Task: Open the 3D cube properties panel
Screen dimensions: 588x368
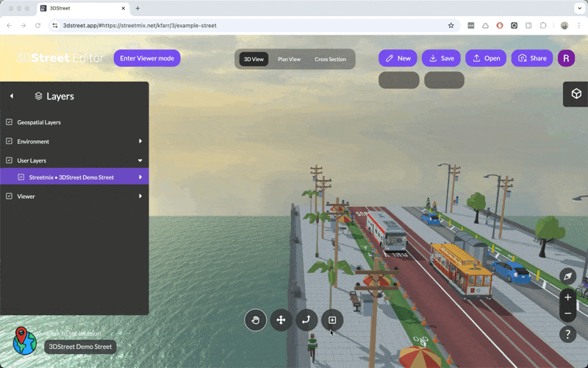Action: coord(576,93)
